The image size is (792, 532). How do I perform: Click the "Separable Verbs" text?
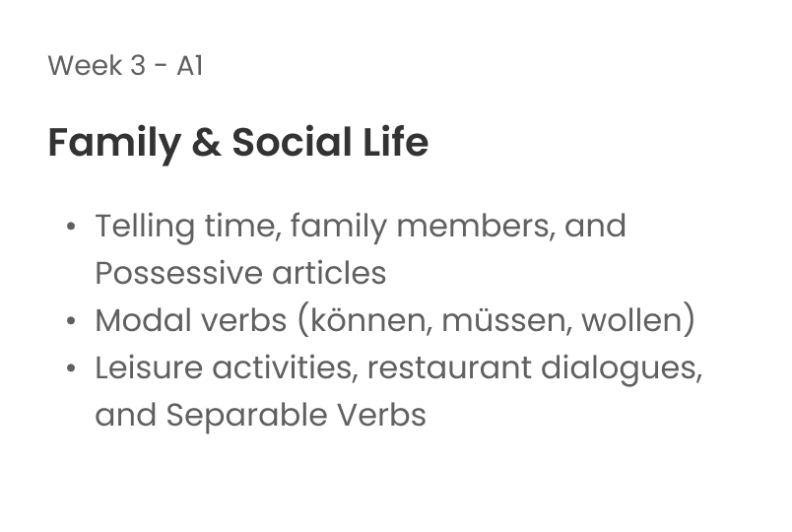pyautogui.click(x=297, y=415)
